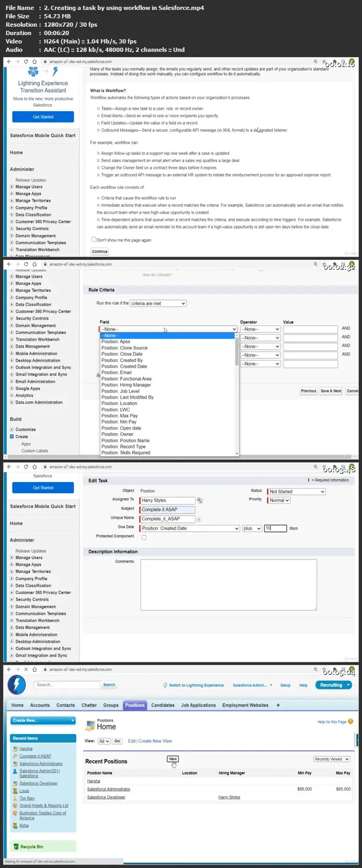Open the plus dropdown in the Due Date row
The image size is (362, 868).
click(x=252, y=529)
